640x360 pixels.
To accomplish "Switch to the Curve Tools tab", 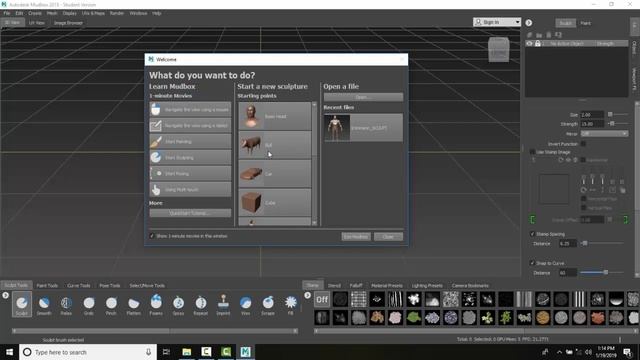I will [78, 285].
